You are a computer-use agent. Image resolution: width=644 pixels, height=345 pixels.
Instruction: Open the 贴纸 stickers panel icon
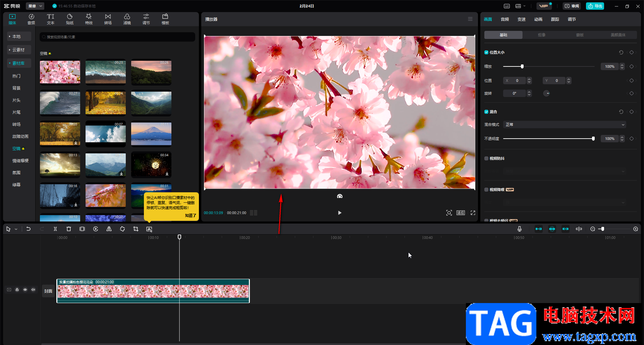[x=69, y=19]
